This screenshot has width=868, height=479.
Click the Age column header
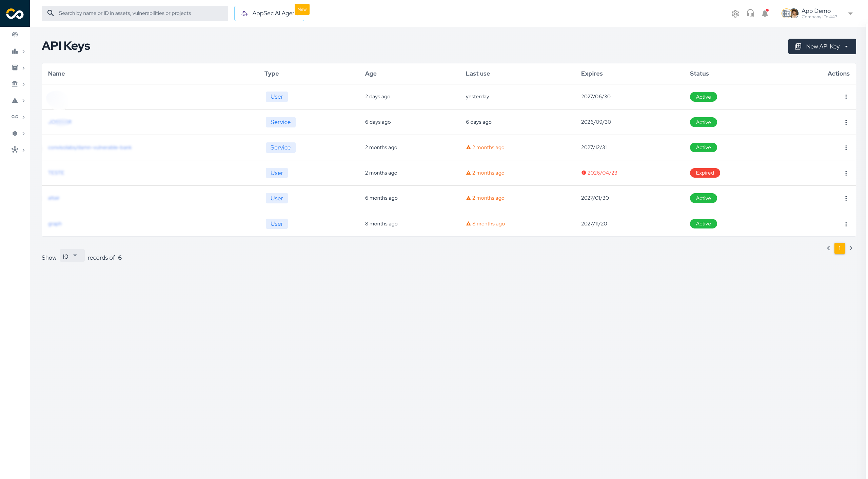[x=371, y=74]
